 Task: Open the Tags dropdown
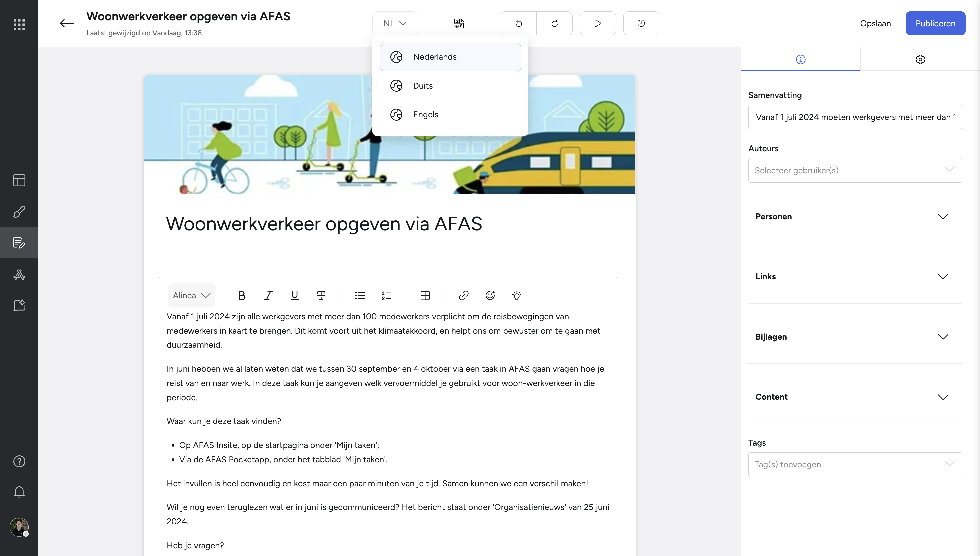point(855,464)
